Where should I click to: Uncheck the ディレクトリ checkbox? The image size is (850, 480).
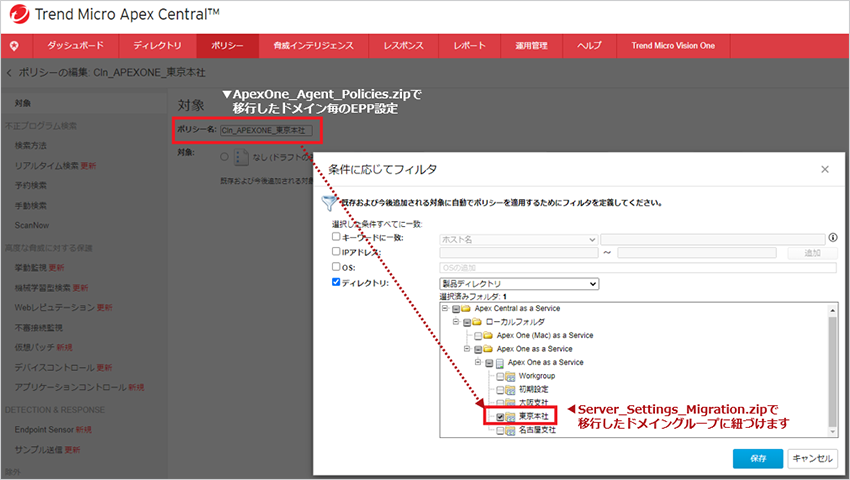coord(336,284)
